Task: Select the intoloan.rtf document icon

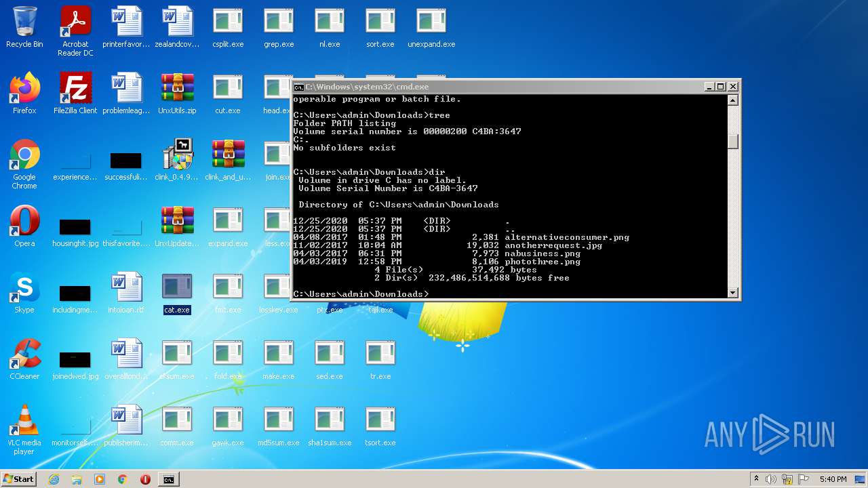Action: 126,293
